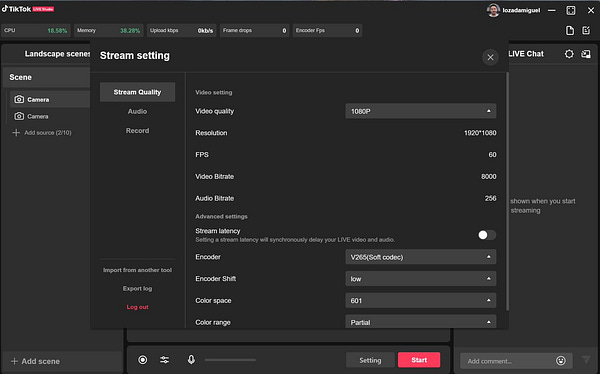The height and width of the screenshot is (374, 600).
Task: Open the edit note icon top right
Action: point(586,30)
